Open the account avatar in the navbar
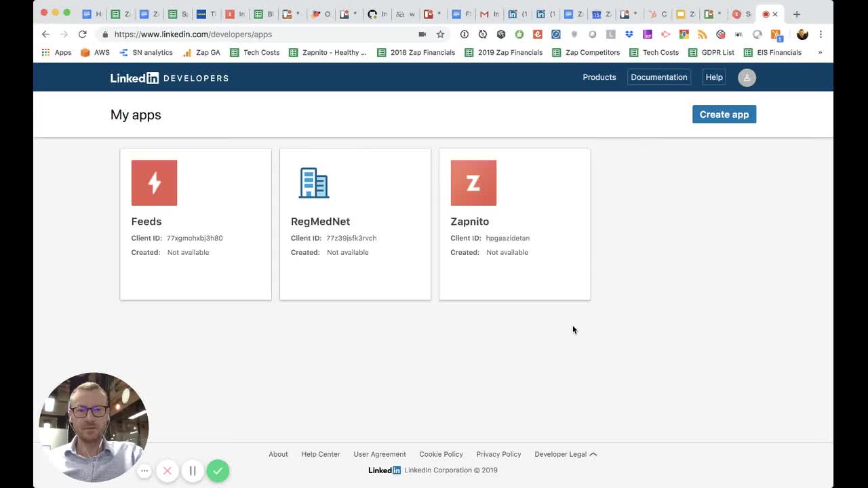Screen dimensions: 868x488 (747, 77)
